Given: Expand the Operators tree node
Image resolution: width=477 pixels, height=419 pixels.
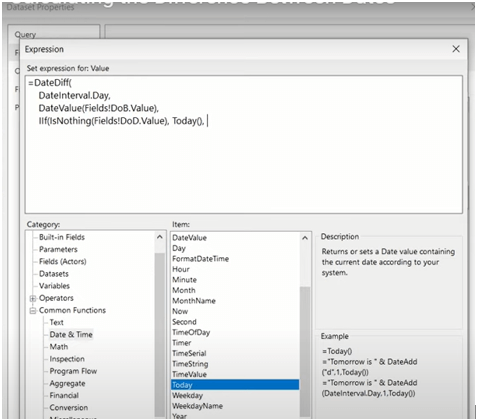Looking at the screenshot, I should pos(33,298).
